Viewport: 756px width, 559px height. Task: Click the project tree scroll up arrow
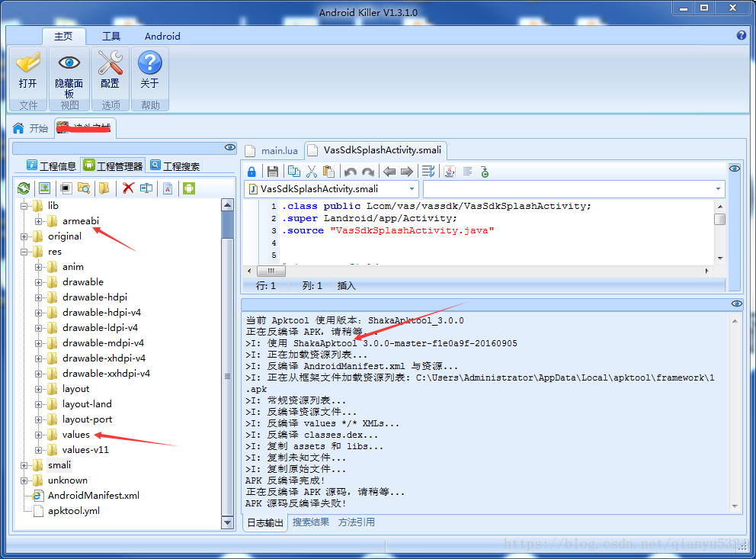228,205
